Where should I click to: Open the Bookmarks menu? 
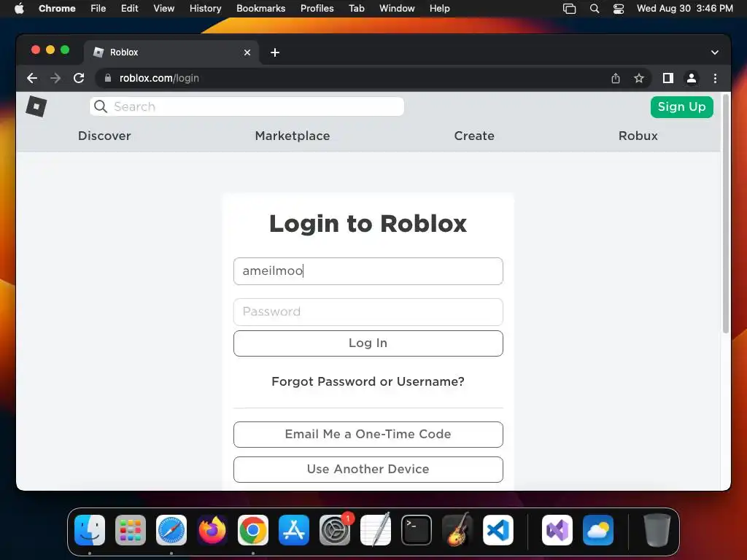pyautogui.click(x=260, y=9)
